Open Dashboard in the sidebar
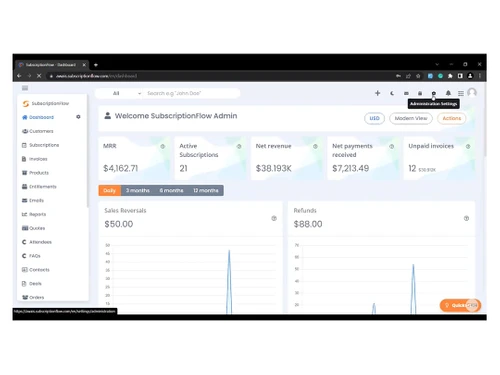 tap(38, 117)
